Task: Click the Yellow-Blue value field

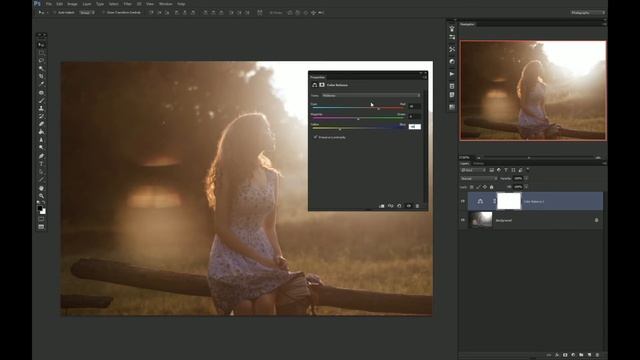Action: [x=414, y=127]
